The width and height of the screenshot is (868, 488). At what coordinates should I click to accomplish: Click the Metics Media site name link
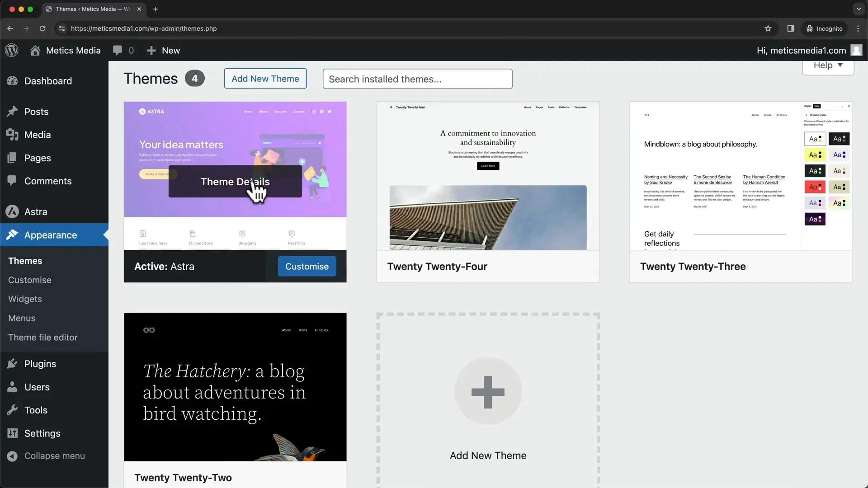[73, 51]
